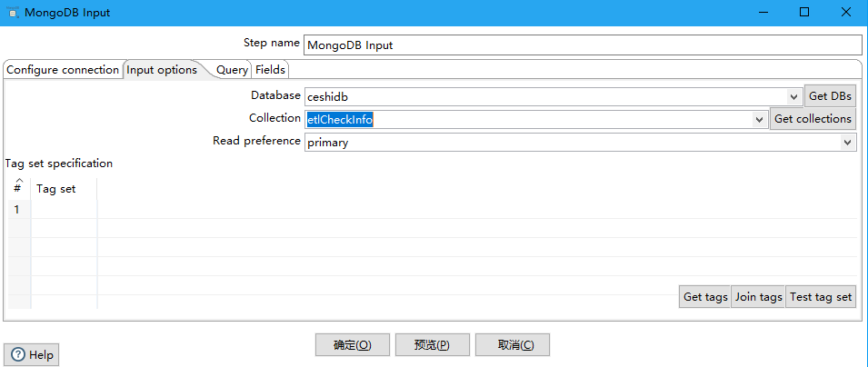Sort by the # column header

(x=19, y=189)
